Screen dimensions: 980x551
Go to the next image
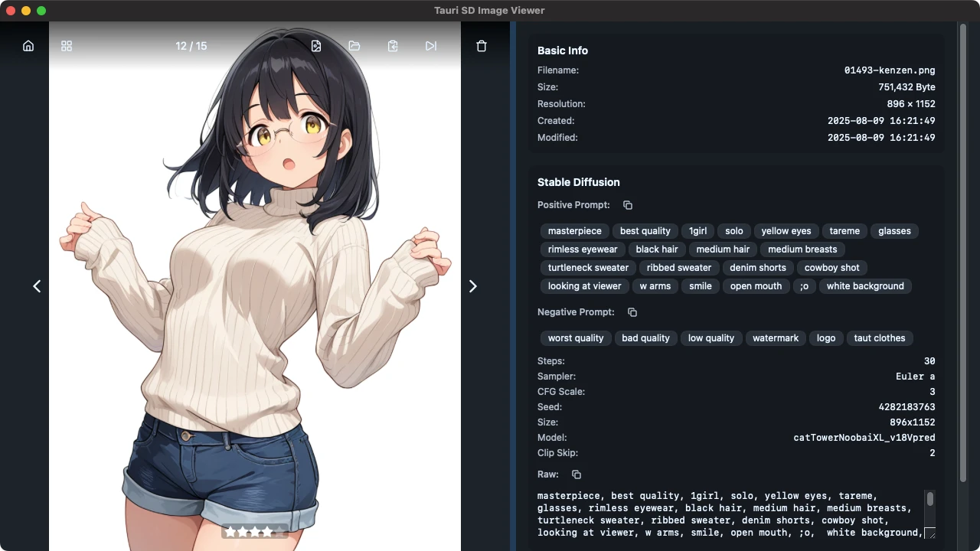472,286
